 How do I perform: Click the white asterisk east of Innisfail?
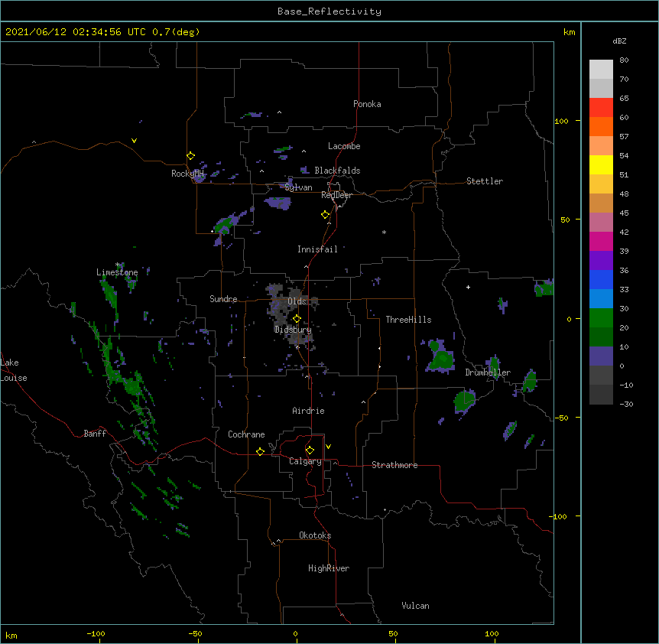click(384, 233)
